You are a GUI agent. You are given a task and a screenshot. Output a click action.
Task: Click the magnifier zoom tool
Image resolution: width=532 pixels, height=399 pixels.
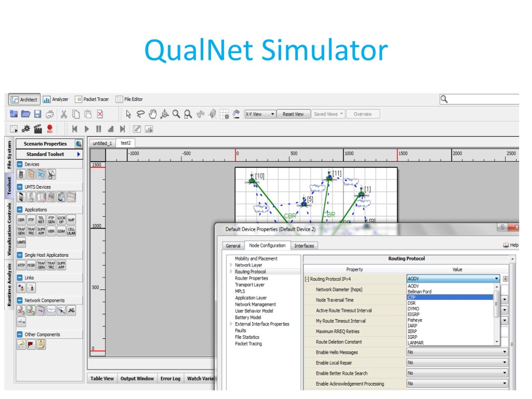[176, 114]
